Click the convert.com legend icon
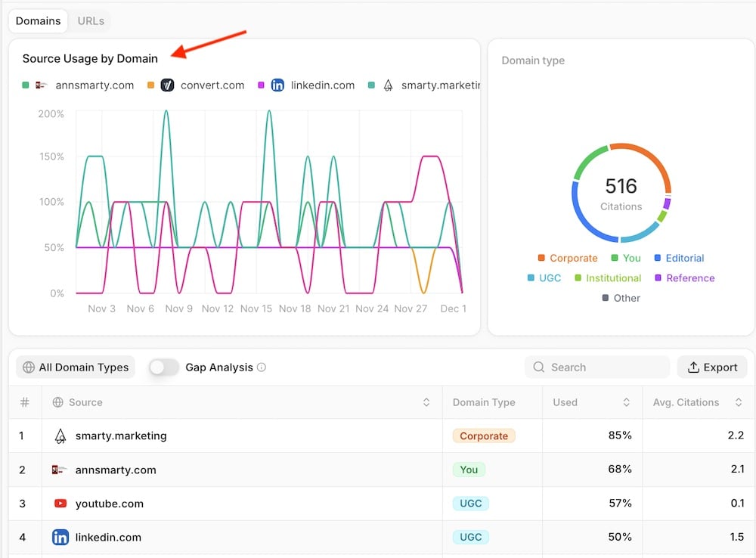The width and height of the screenshot is (756, 558). click(x=166, y=85)
